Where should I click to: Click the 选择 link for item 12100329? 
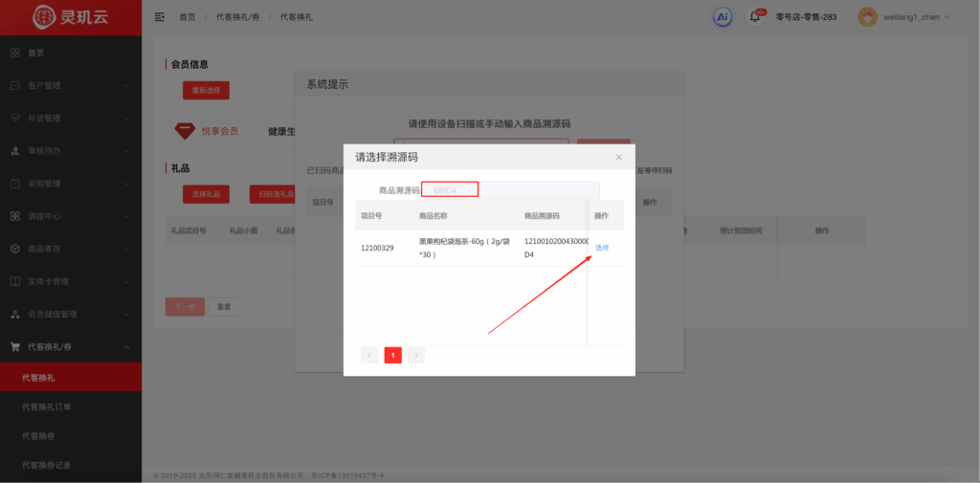pyautogui.click(x=602, y=248)
